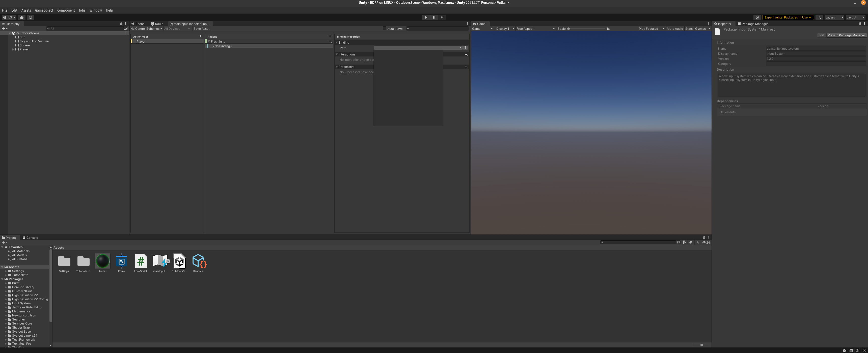This screenshot has height=353, width=868.
Task: Select Sky and Fog Volume in Hierarchy
Action: [x=34, y=41]
